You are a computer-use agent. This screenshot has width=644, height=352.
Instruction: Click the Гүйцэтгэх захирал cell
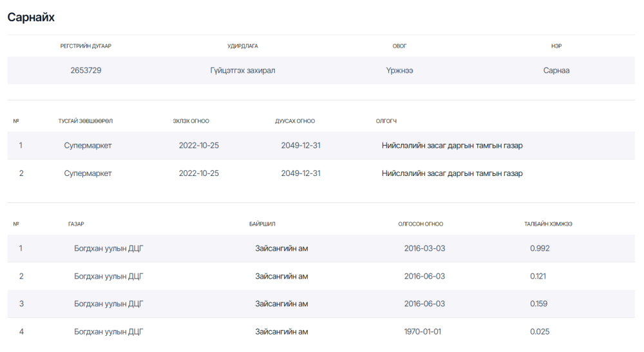(x=243, y=70)
